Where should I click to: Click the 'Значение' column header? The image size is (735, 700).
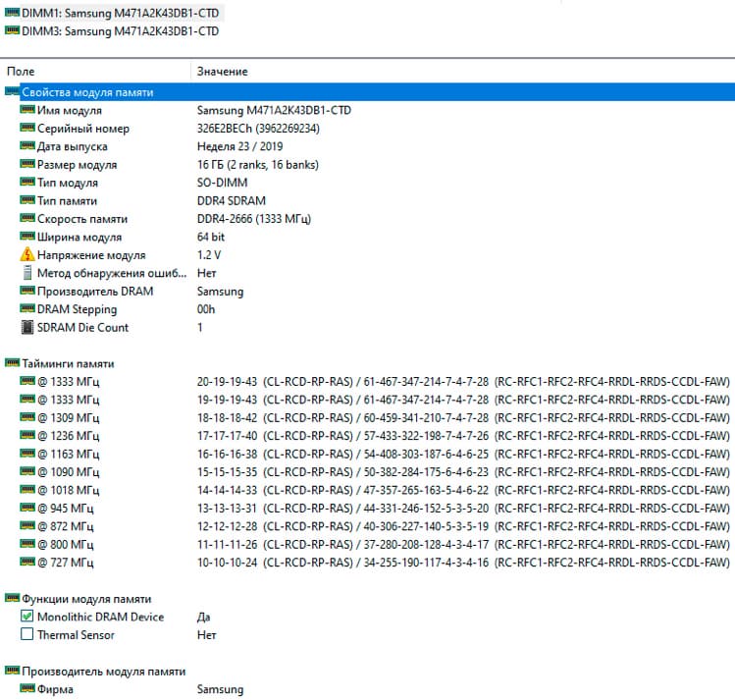coord(222,72)
